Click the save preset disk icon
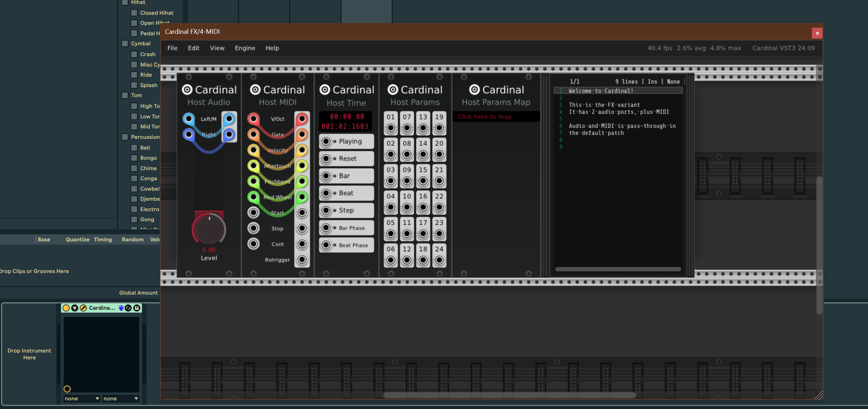This screenshot has width=868, height=409. tap(137, 308)
